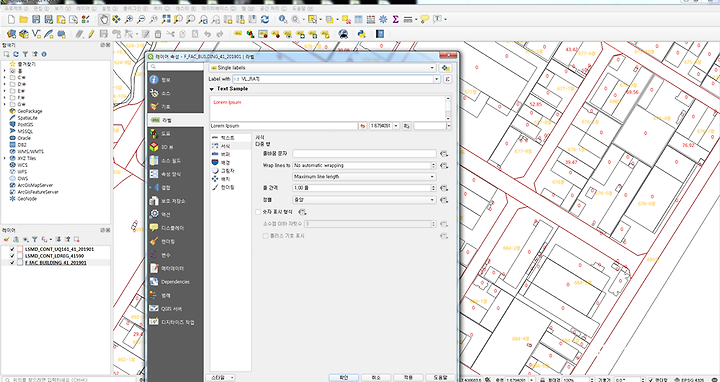This screenshot has height=382, width=720.
Task: Expand the XYZ Tiles node in Browser
Action: (x=5, y=158)
